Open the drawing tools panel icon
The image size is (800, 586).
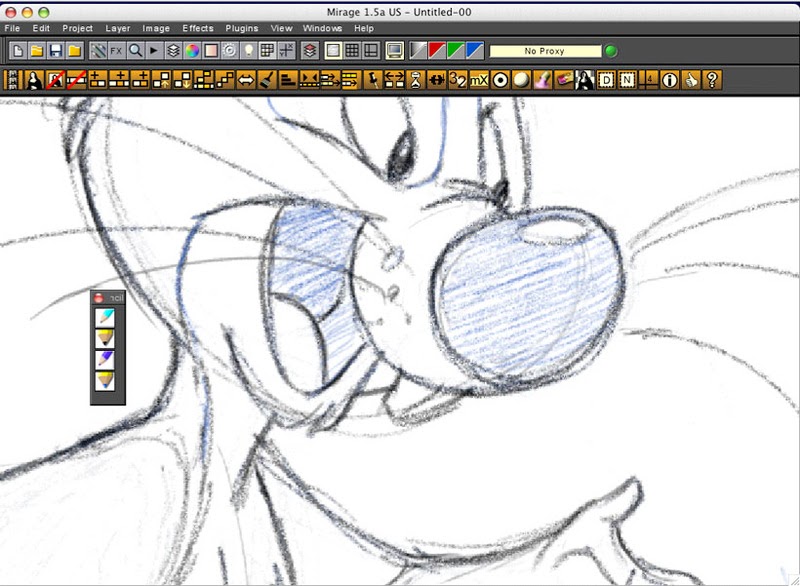[x=97, y=50]
